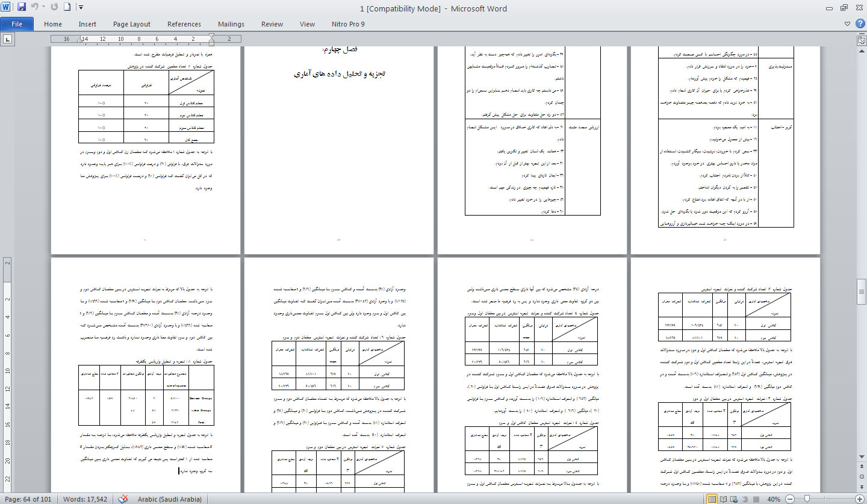Click the proofing errors icon in status bar
The width and height of the screenshot is (867, 504).
point(123,499)
